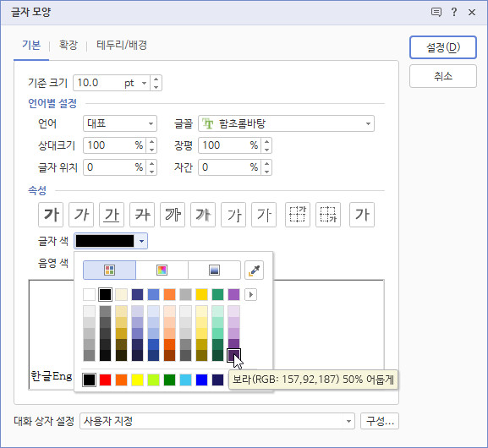Apply strikethrough text attribute

(x=142, y=215)
